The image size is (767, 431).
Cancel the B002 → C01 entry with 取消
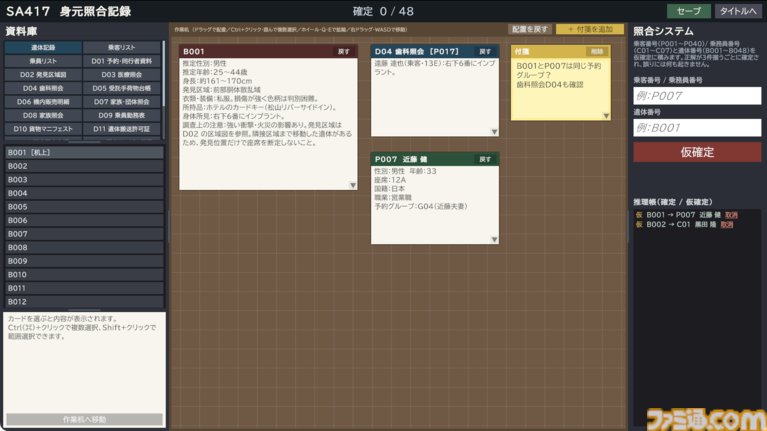727,225
